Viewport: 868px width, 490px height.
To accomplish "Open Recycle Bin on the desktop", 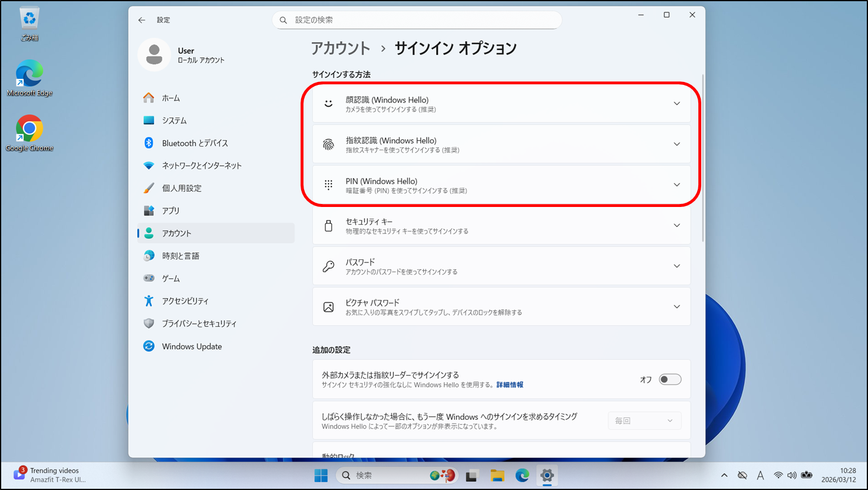I will tap(29, 24).
